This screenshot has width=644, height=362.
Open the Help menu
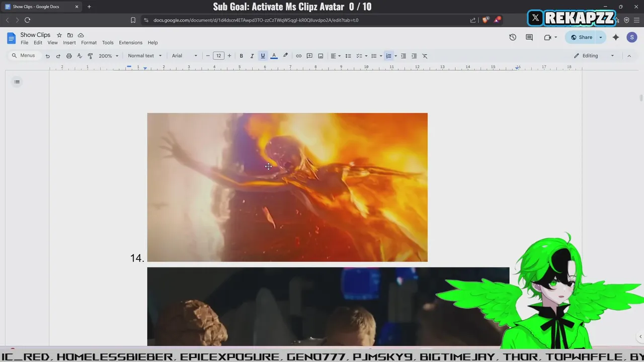click(x=152, y=43)
